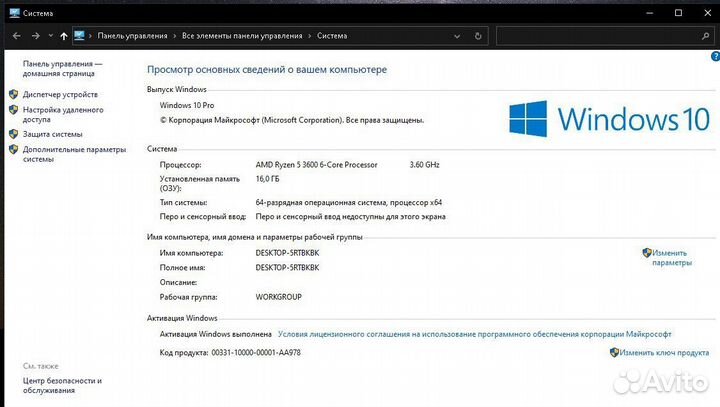Select Все элементы панели управления breadcrumb
Image resolution: width=720 pixels, height=407 pixels.
(242, 36)
